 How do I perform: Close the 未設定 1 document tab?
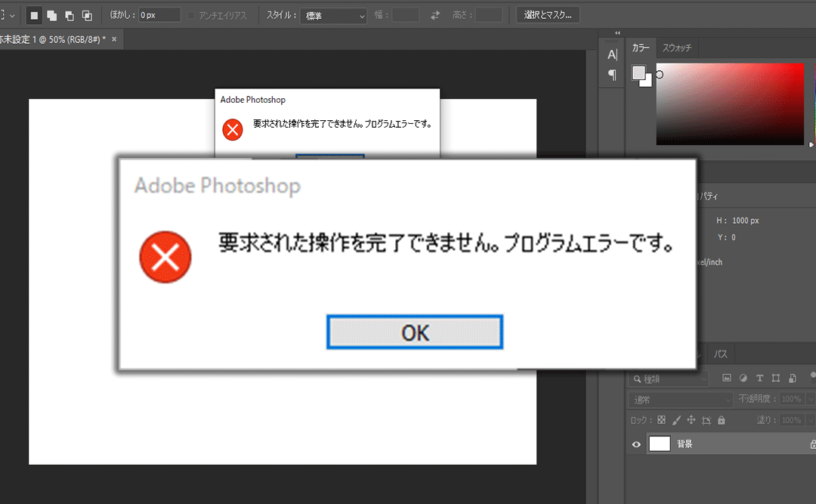click(114, 39)
